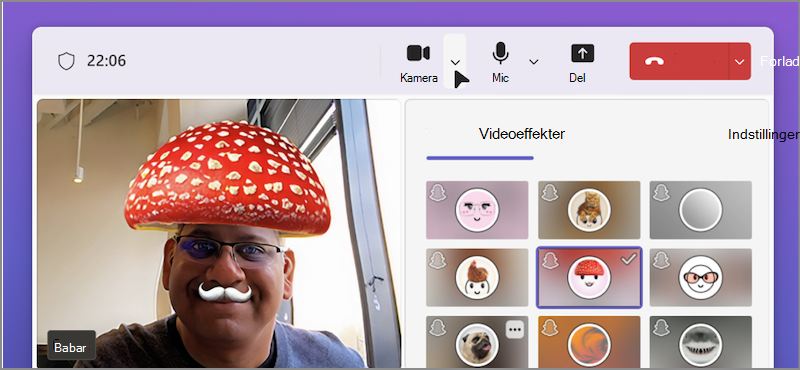The height and width of the screenshot is (370, 800).
Task: Switch to the Indstillinger tab
Action: (x=763, y=135)
